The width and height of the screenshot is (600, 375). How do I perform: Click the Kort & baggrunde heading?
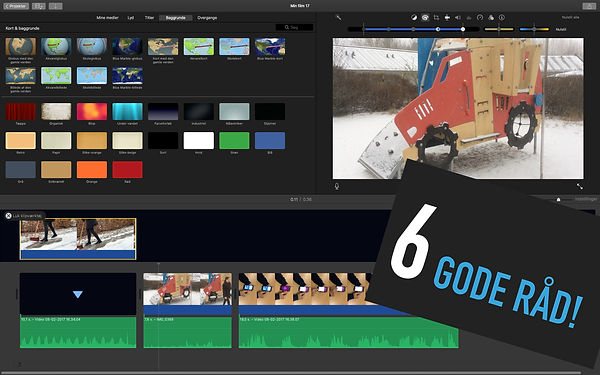point(22,28)
